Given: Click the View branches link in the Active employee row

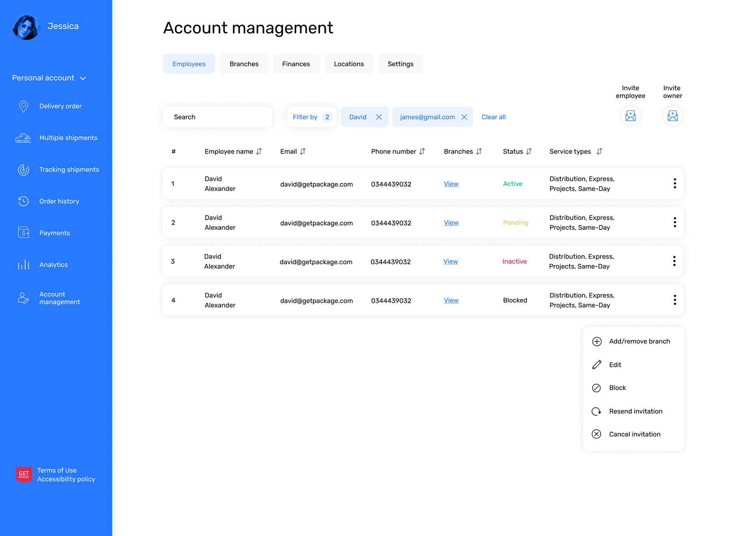Looking at the screenshot, I should click(451, 184).
